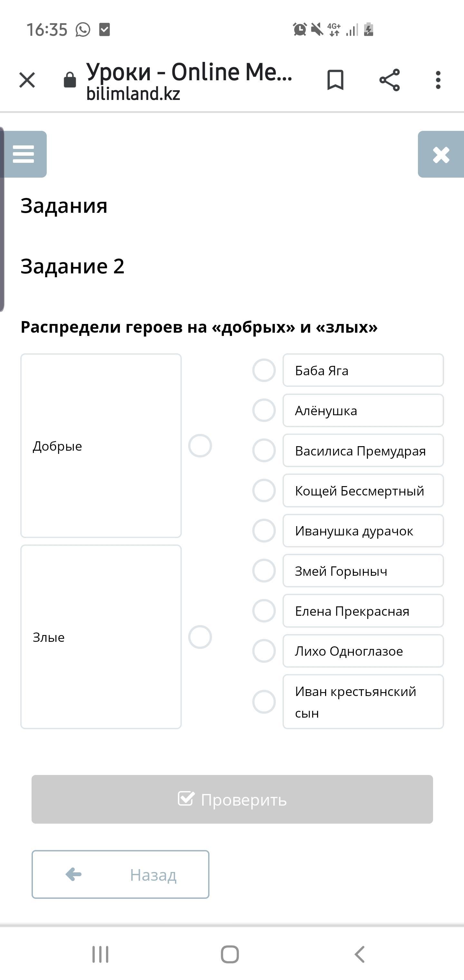The width and height of the screenshot is (464, 980).
Task: Tap the Android recent apps icon
Action: (x=101, y=954)
